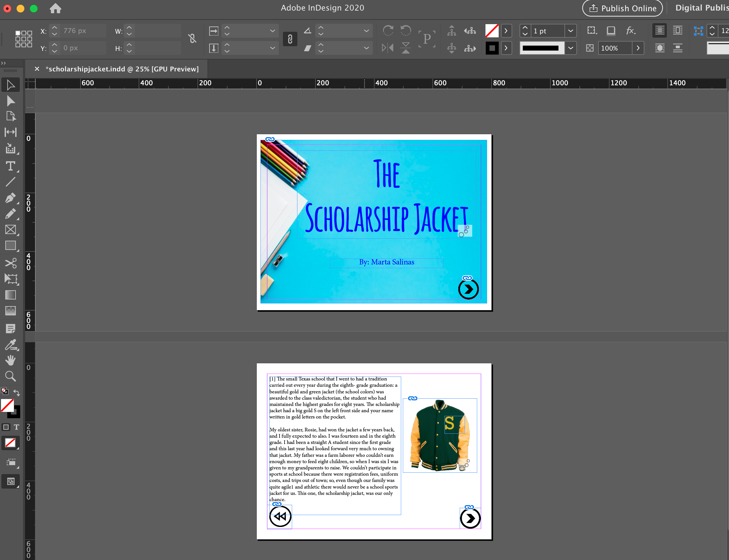This screenshot has height=560, width=729.
Task: Switch to the scholarshipjacket.indd document tab
Action: pyautogui.click(x=122, y=69)
